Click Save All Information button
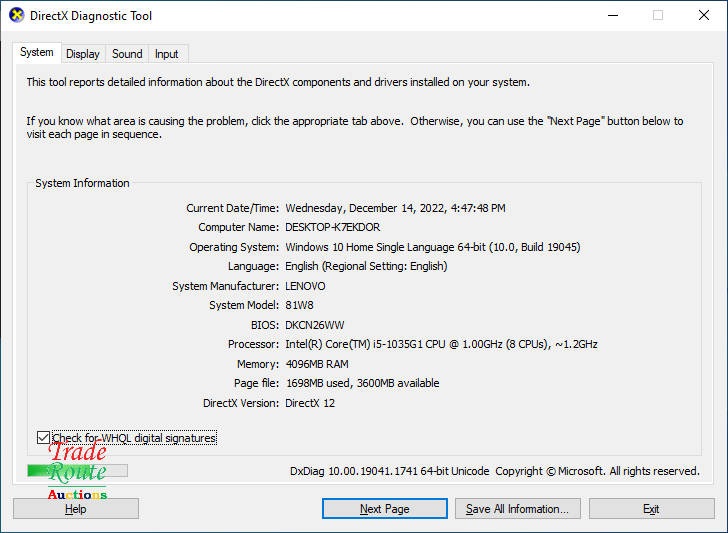This screenshot has width=728, height=533. [x=516, y=509]
